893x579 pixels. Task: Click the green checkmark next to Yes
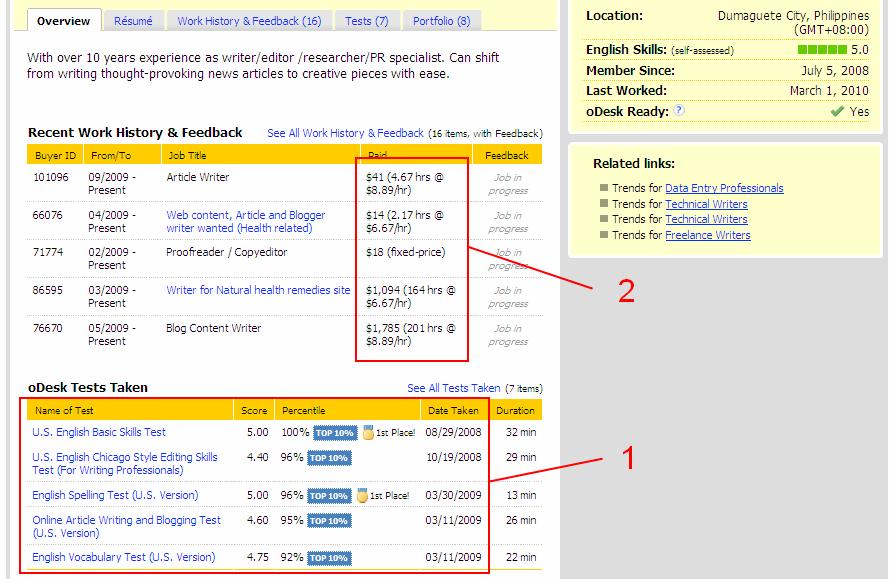point(837,112)
